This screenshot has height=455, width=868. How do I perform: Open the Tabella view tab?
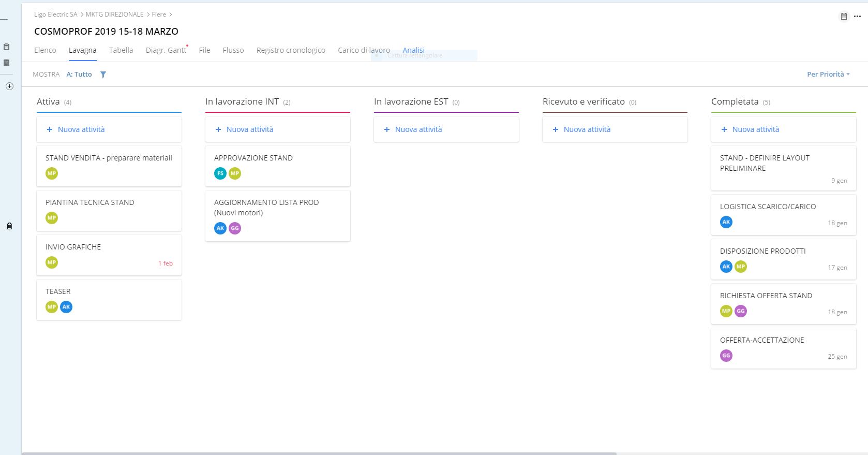pyautogui.click(x=121, y=50)
